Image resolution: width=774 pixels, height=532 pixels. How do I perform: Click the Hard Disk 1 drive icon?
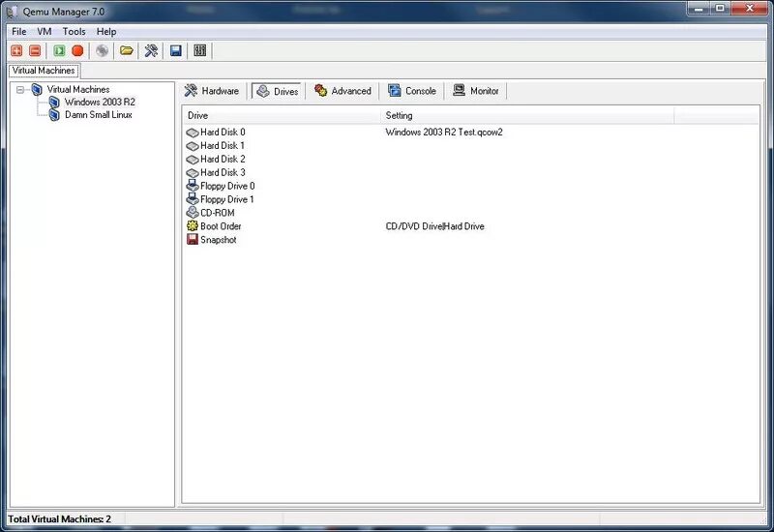click(x=192, y=146)
